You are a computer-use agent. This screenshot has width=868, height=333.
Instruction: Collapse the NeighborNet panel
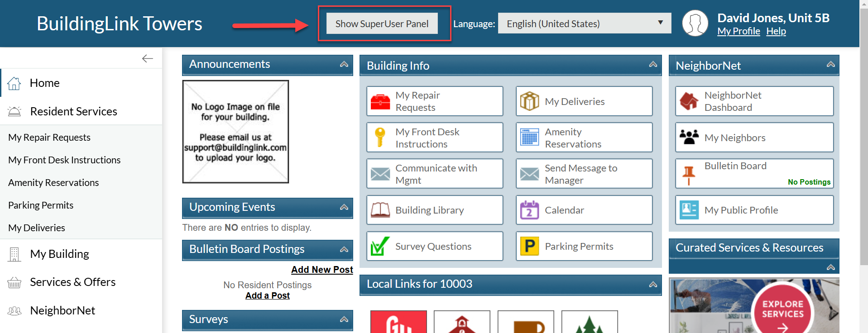pyautogui.click(x=831, y=64)
